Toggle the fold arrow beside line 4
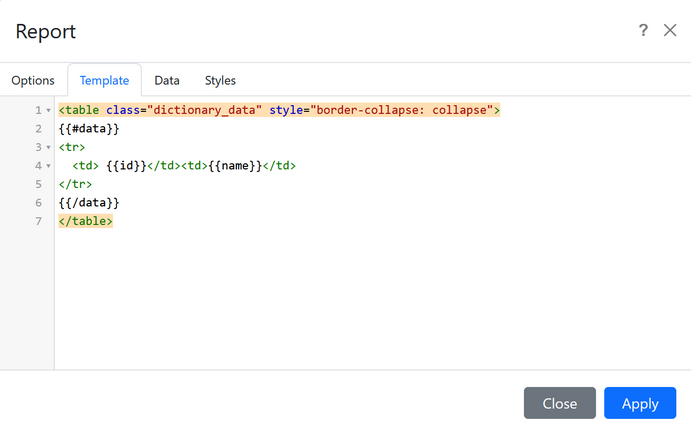 point(48,166)
